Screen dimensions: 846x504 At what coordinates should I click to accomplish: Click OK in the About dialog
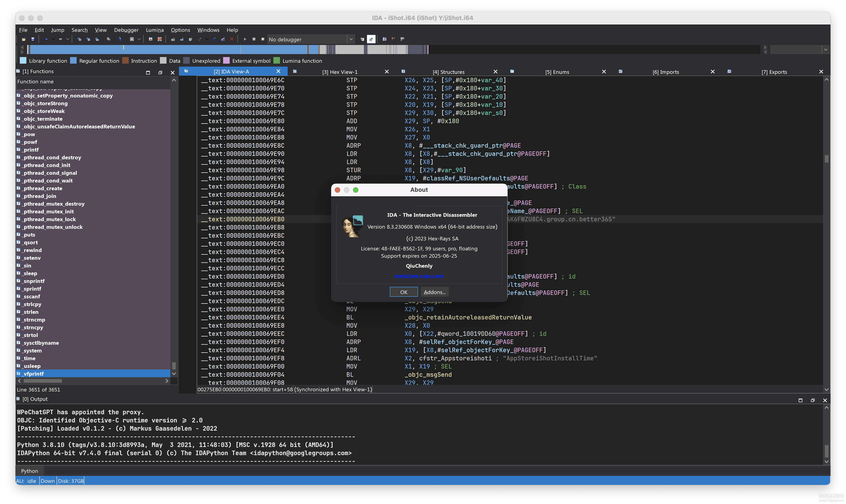403,292
